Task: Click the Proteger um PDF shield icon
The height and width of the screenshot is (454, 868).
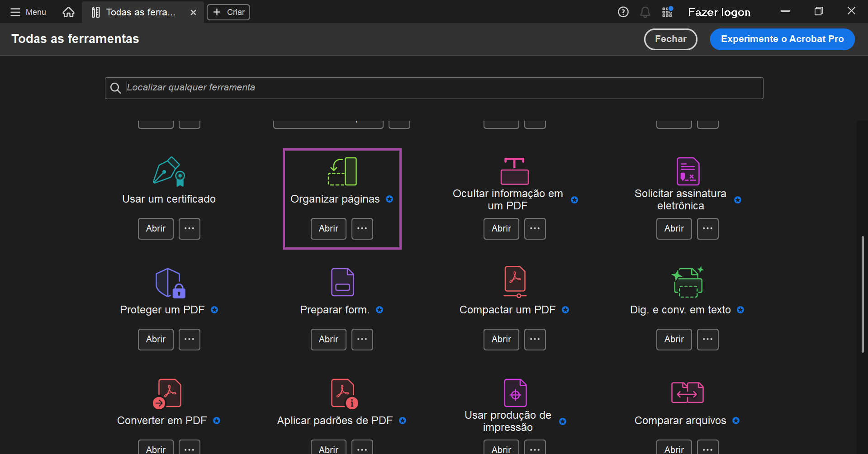Action: 170,283
